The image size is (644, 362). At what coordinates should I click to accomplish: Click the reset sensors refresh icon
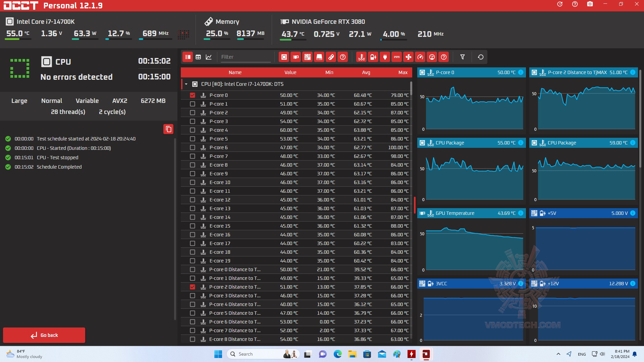(x=480, y=57)
